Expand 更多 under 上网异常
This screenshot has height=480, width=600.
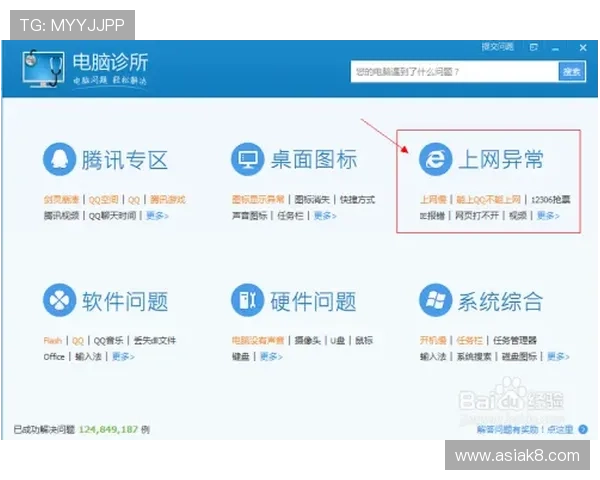pos(548,216)
